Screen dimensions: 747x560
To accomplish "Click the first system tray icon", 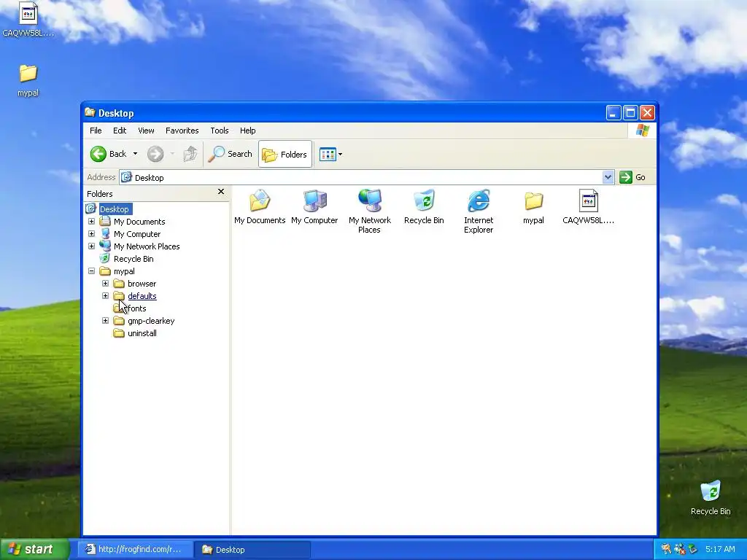I will coord(666,549).
